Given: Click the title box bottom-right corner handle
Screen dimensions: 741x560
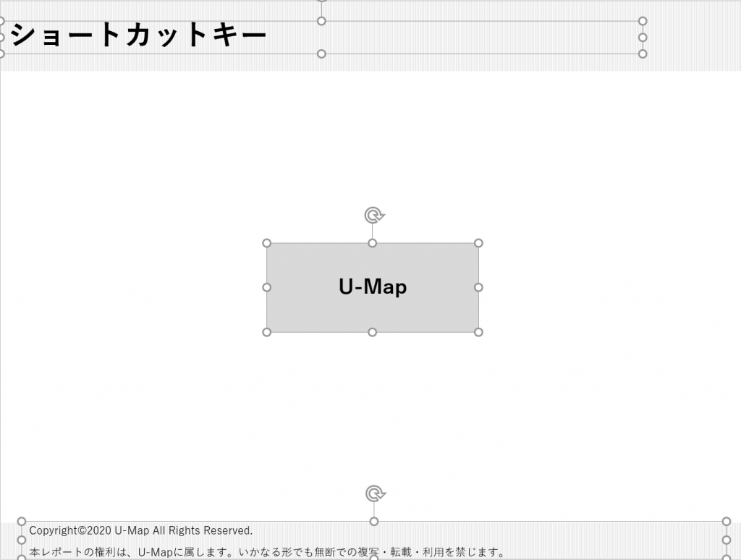Looking at the screenshot, I should tap(643, 54).
